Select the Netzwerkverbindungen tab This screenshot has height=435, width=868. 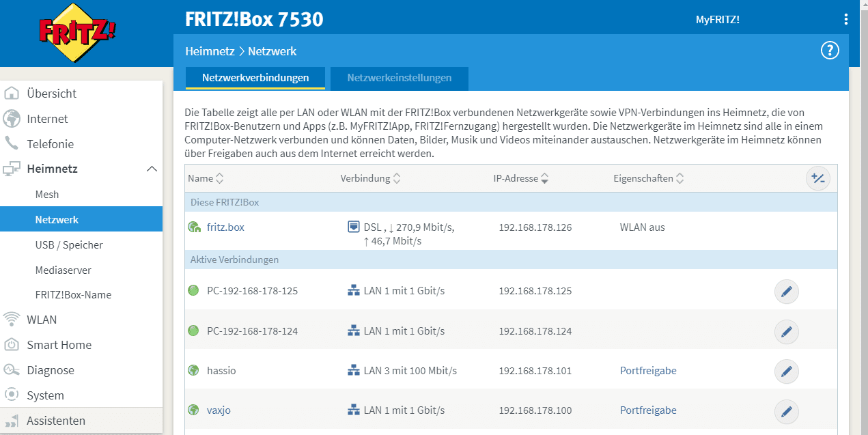(255, 78)
